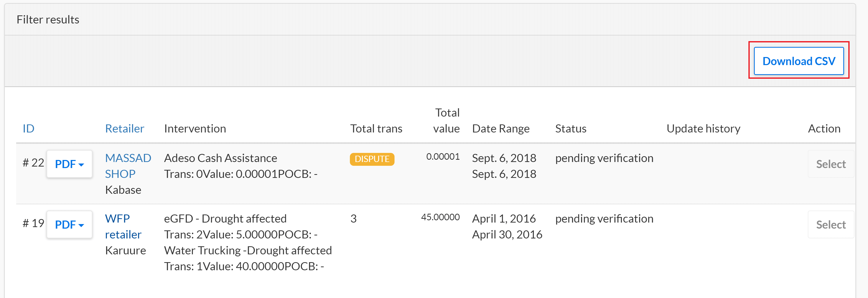Image resolution: width=868 pixels, height=298 pixels.
Task: Click the Action column header
Action: point(824,128)
